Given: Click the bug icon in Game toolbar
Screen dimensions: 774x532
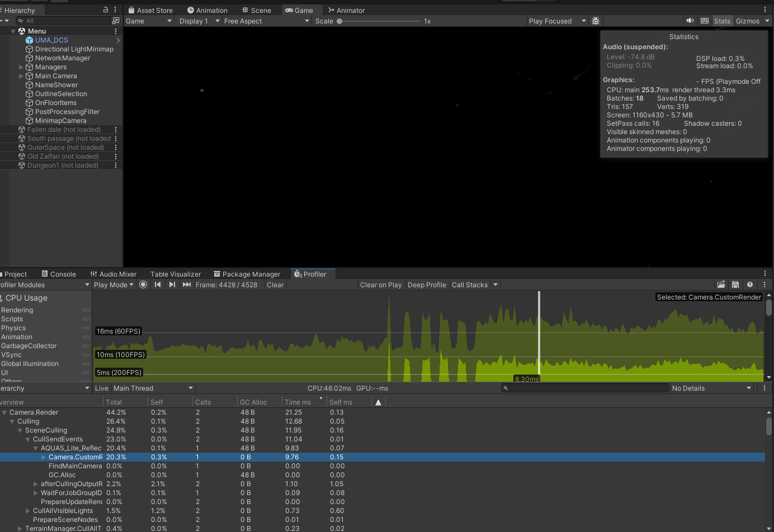Looking at the screenshot, I should point(596,21).
